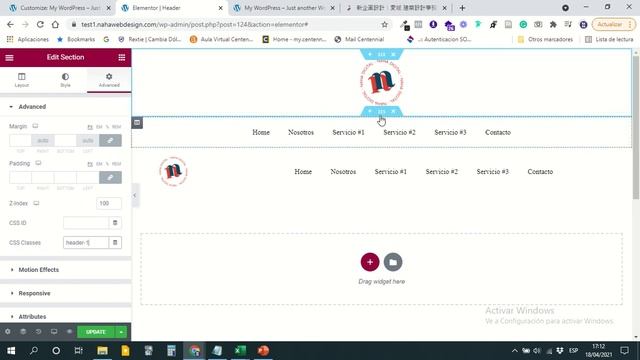Click the Margin top input field
640x360 pixels.
[x=20, y=140]
